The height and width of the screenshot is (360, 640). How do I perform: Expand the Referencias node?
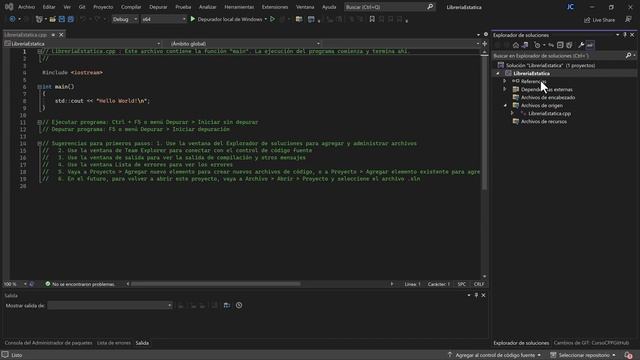(505, 81)
